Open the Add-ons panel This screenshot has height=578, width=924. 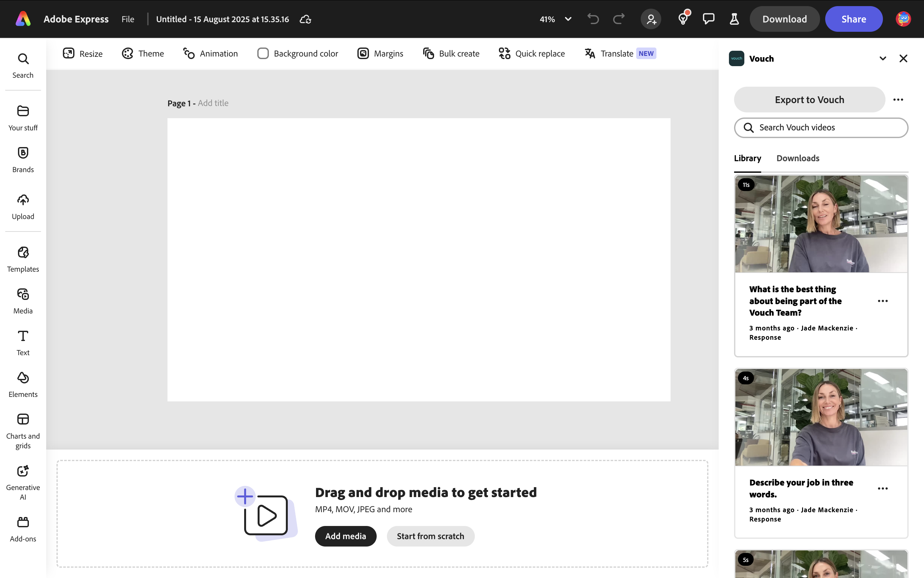[x=23, y=530]
